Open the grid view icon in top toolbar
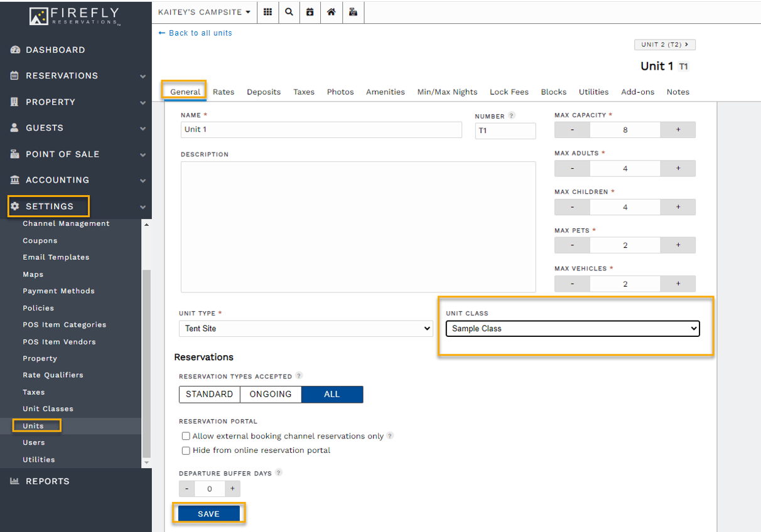The height and width of the screenshot is (532, 761). pos(267,12)
